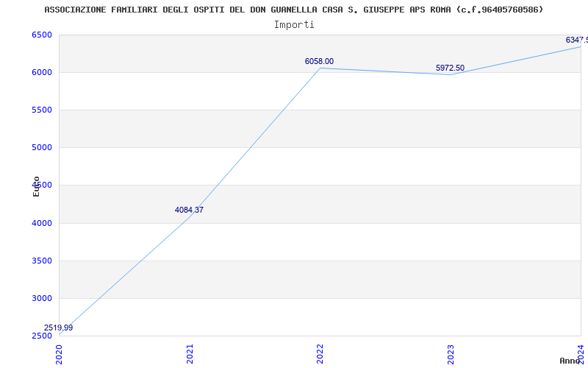Click the Anno x-axis title
Screen dimensions: 588x368
pyautogui.click(x=570, y=361)
